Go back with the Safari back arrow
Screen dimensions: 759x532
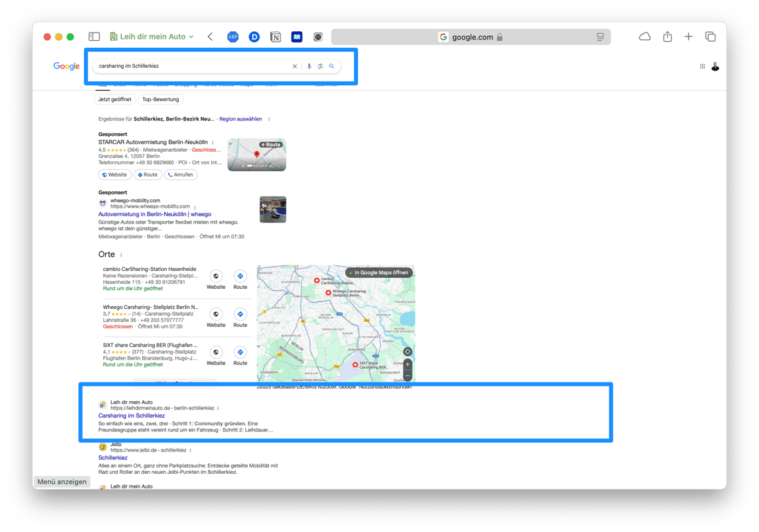[x=210, y=37]
